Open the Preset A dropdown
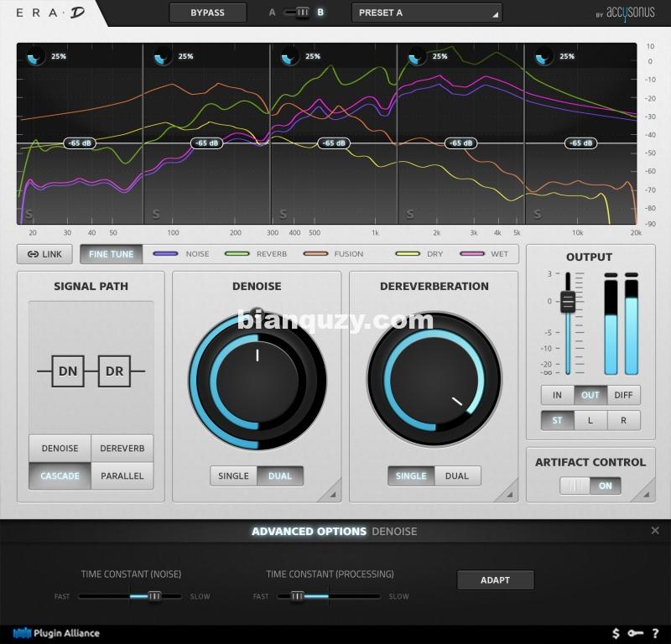671x644 pixels. pyautogui.click(x=427, y=13)
